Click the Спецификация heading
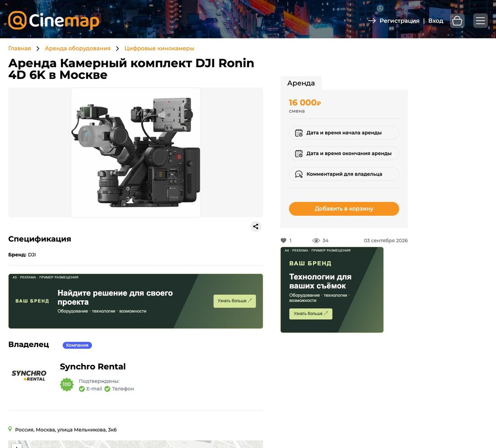The width and height of the screenshot is (496, 448). pos(40,239)
